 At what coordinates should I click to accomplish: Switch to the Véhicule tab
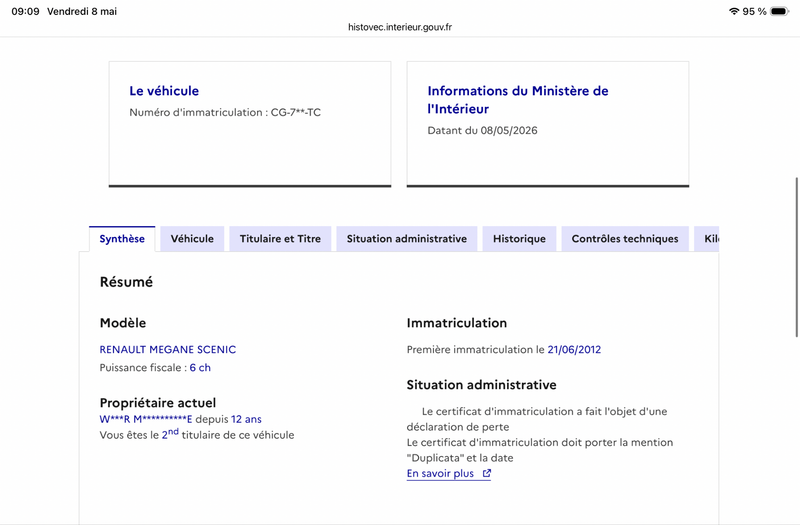coord(192,239)
